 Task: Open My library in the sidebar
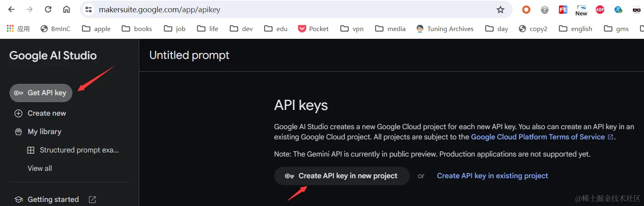[44, 132]
